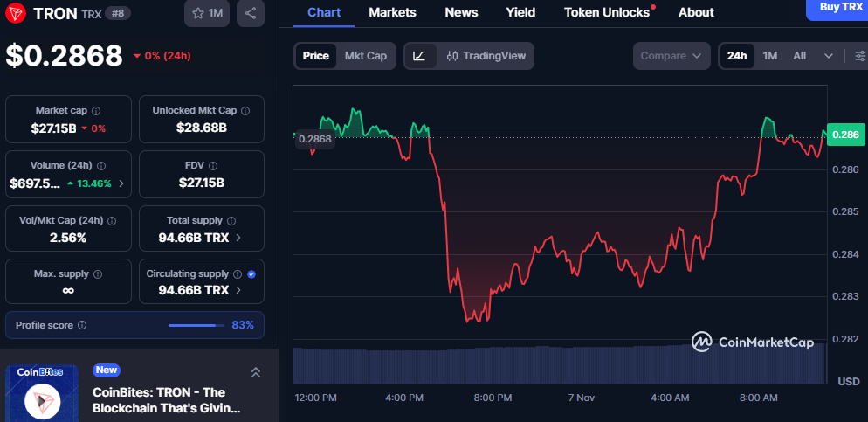This screenshot has width=868, height=422.
Task: Select the 1M time range
Action: [769, 56]
